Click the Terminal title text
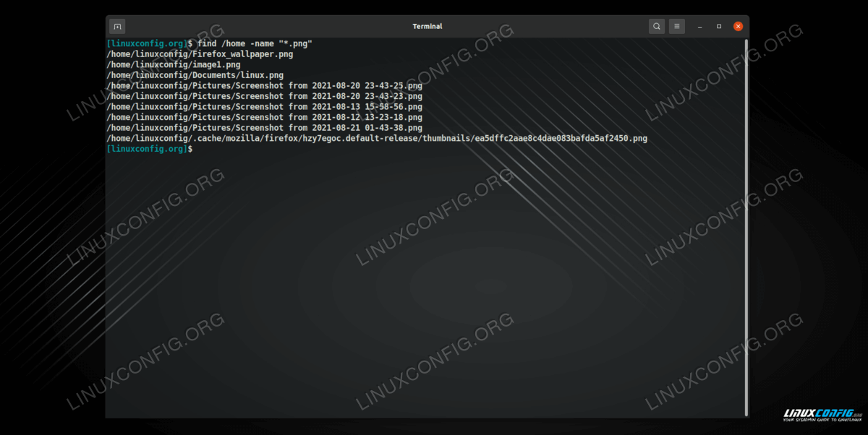Viewport: 868px width, 435px height. pyautogui.click(x=427, y=26)
